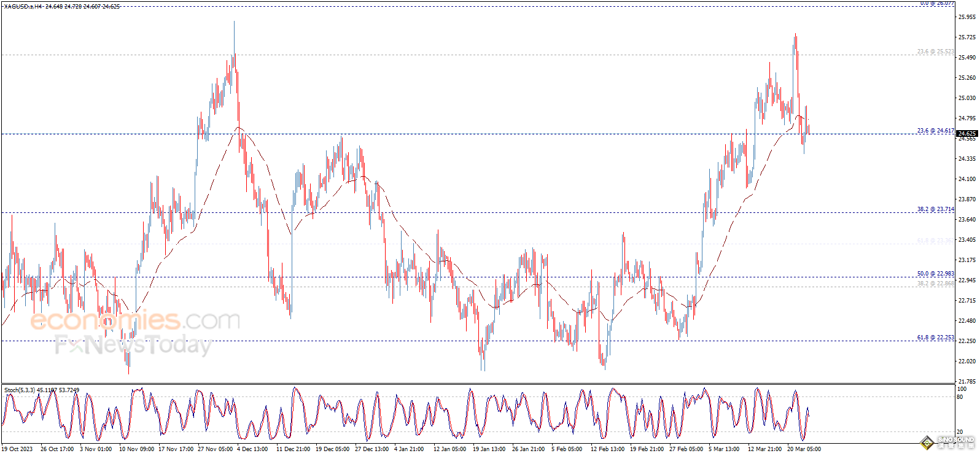Click the stochastic 80 level marker
The width and height of the screenshot is (980, 456).
(960, 397)
